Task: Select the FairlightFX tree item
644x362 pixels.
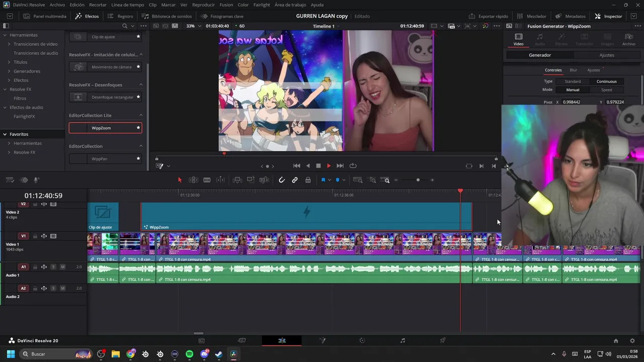Action: point(24,117)
